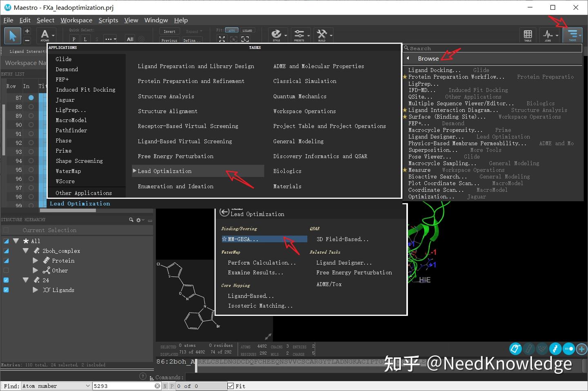This screenshot has width=588, height=391.
Task: Select the In radio button for row 87
Action: 30,98
